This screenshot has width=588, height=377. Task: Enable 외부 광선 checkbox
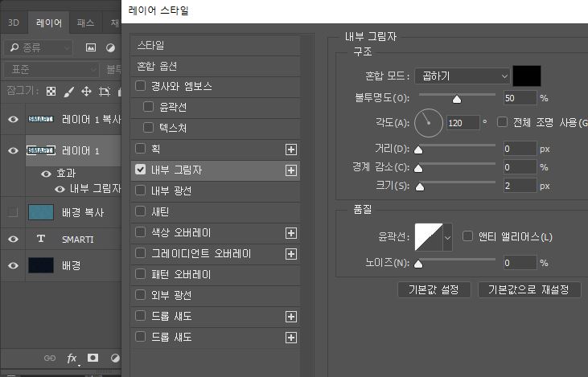[x=140, y=295]
